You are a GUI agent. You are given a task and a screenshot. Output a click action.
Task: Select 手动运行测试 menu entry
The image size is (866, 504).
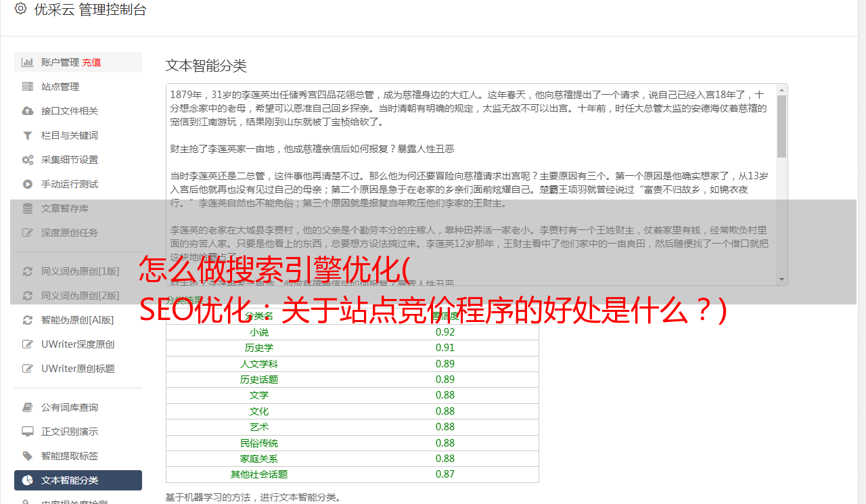pyautogui.click(x=78, y=184)
